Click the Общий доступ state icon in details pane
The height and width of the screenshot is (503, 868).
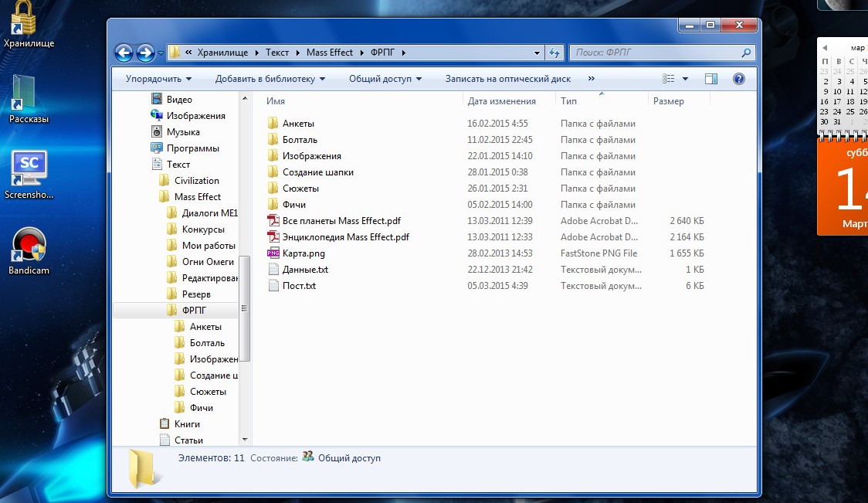[x=308, y=457]
